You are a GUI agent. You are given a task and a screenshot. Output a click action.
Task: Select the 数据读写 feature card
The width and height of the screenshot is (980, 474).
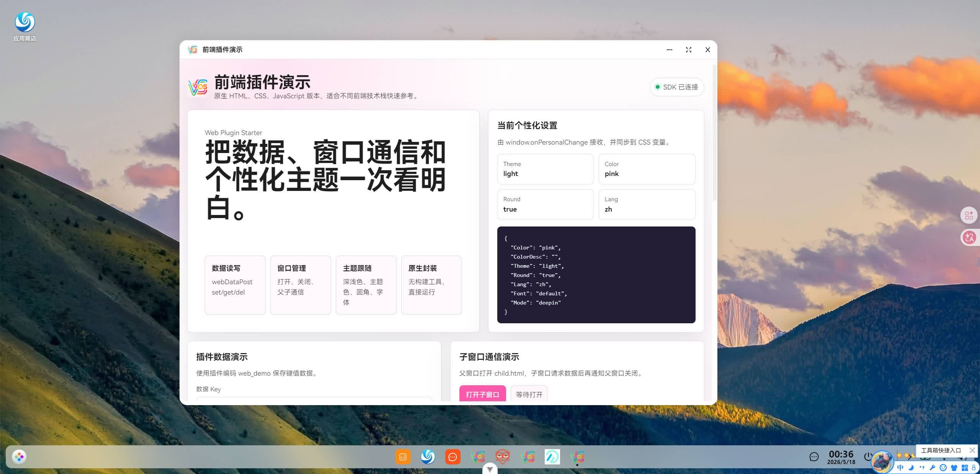coord(235,285)
